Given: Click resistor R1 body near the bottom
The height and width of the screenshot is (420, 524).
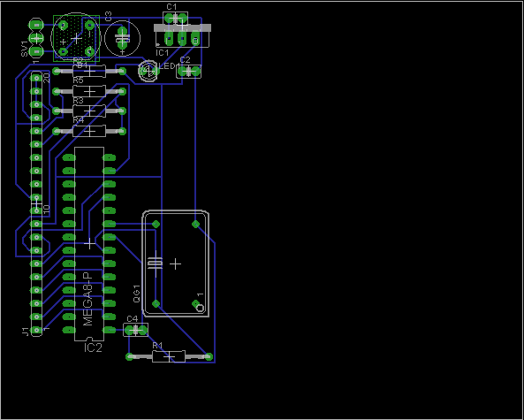Looking at the screenshot, I should (169, 357).
